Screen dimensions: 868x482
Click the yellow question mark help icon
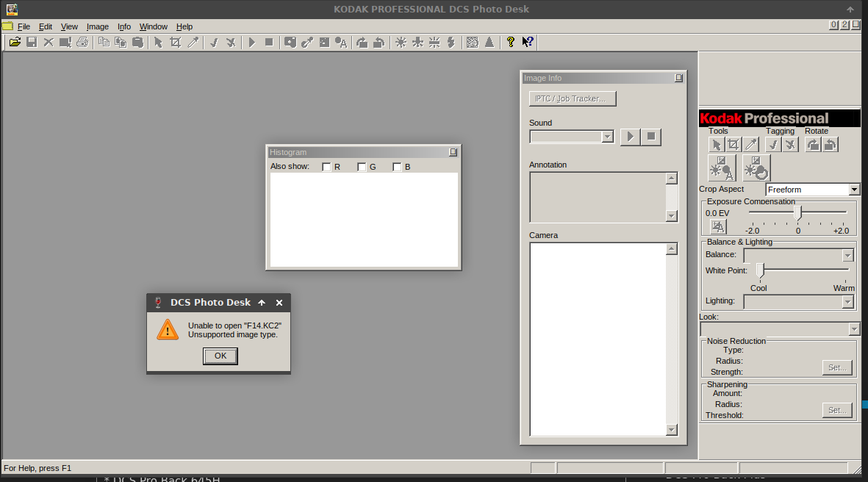510,42
